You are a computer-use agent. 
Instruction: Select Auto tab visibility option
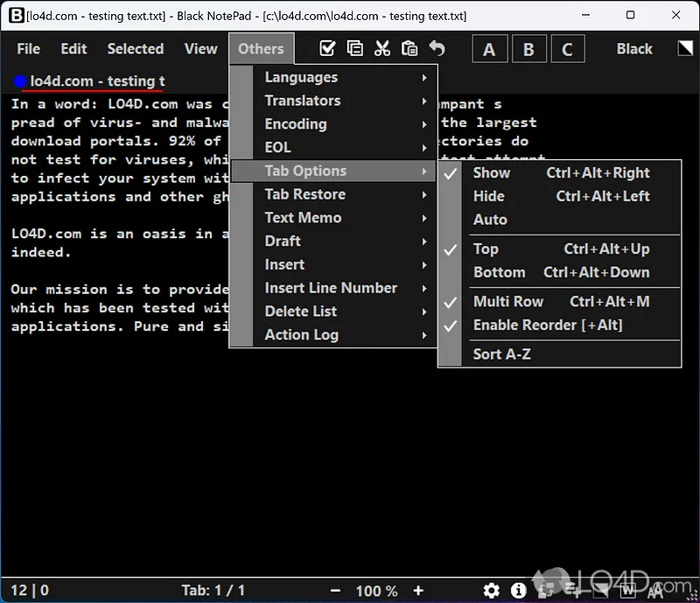coord(560,220)
